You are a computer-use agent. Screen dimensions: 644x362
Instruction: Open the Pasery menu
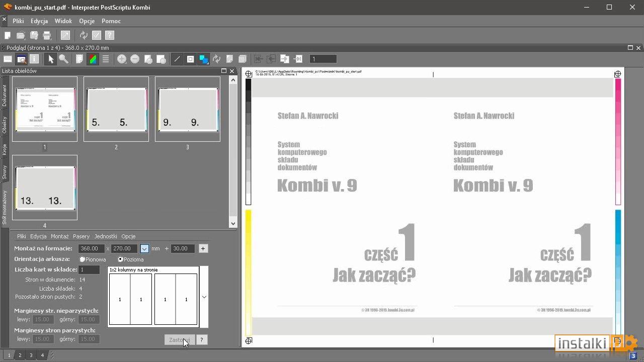(x=81, y=236)
